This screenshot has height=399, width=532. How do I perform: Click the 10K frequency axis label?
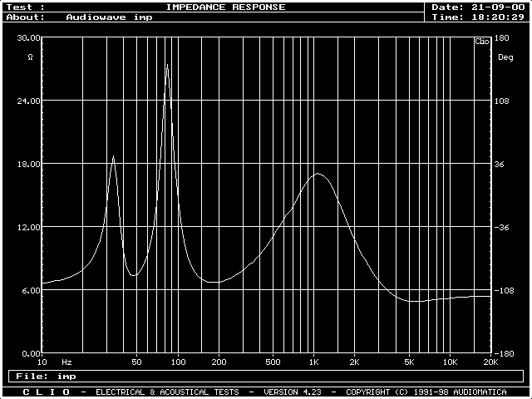pos(450,362)
